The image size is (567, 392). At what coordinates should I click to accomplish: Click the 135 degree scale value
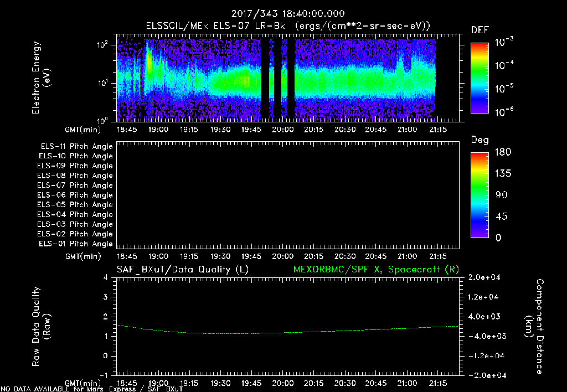pyautogui.click(x=503, y=173)
